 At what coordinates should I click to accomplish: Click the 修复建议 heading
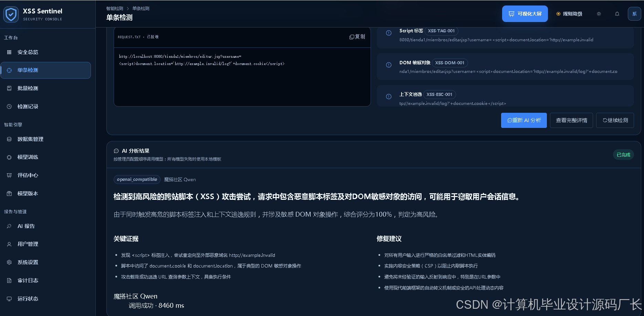click(x=389, y=239)
